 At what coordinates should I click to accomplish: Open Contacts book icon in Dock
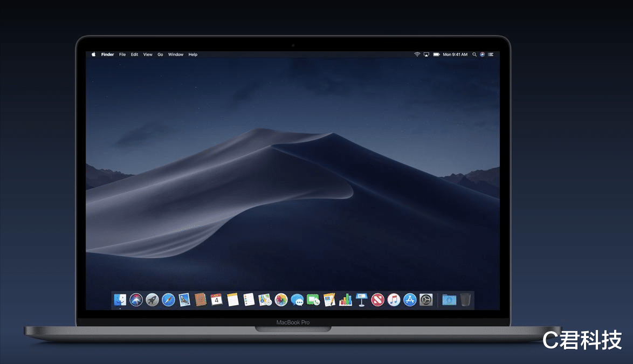[201, 300]
